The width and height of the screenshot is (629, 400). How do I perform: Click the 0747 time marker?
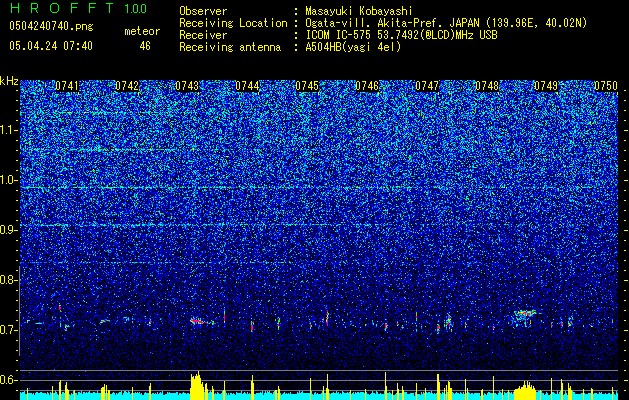(x=427, y=86)
